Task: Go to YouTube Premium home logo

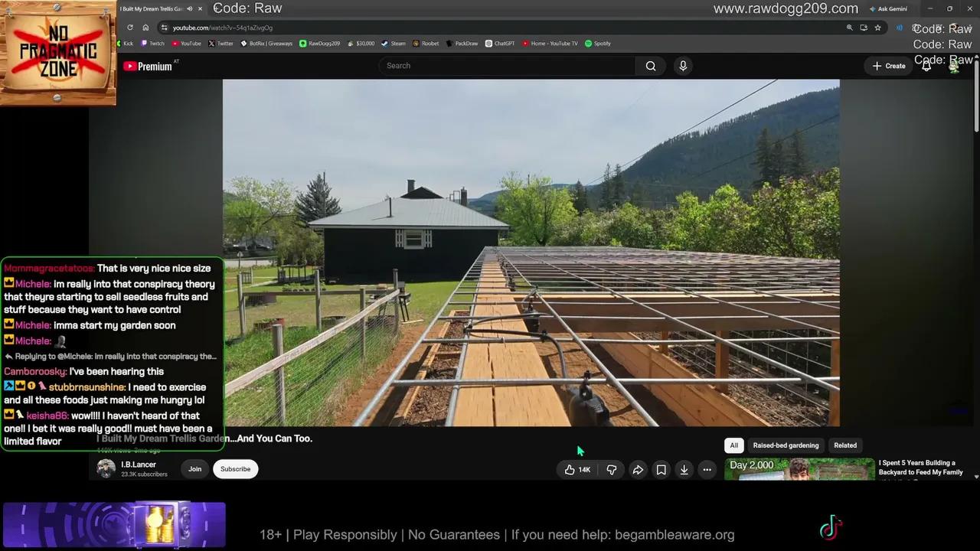Action: coord(148,67)
